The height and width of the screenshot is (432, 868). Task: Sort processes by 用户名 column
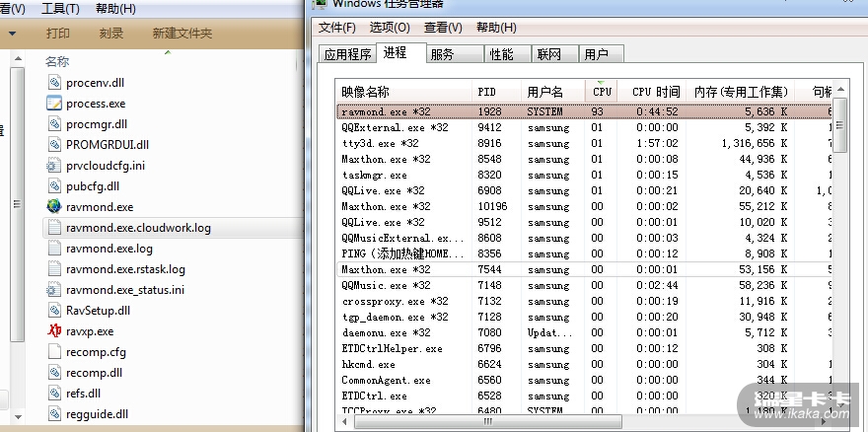pos(553,92)
